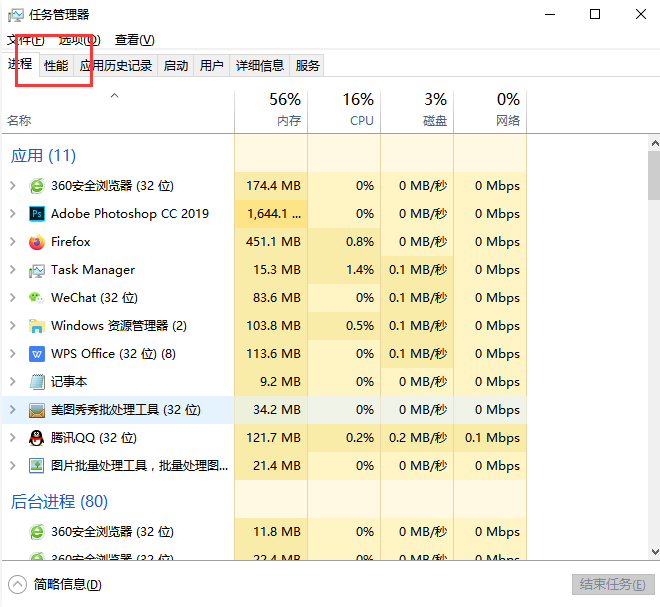Image resolution: width=660 pixels, height=607 pixels.
Task: Open the 启动 tab
Action: tap(176, 66)
